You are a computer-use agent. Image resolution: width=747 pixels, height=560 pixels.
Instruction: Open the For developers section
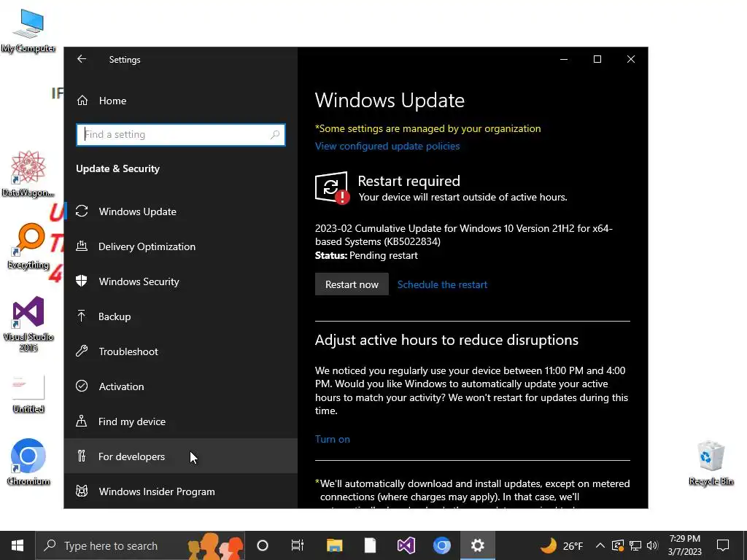click(x=181, y=456)
